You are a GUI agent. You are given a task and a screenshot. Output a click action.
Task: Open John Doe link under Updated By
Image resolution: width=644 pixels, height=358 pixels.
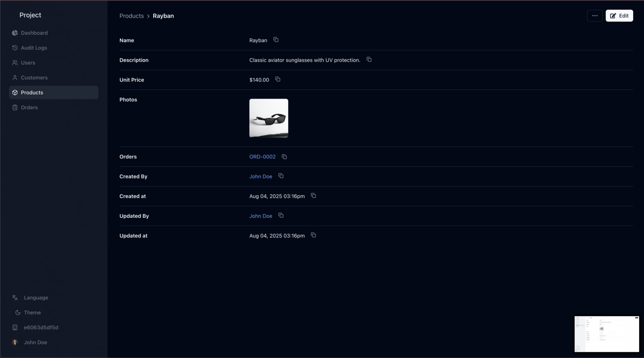tap(261, 216)
